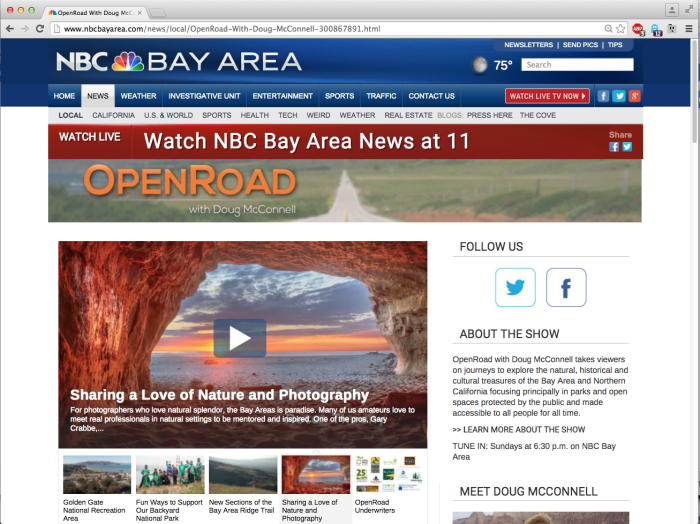Image resolution: width=700 pixels, height=524 pixels.
Task: Select the TECH submenu link
Action: click(288, 115)
